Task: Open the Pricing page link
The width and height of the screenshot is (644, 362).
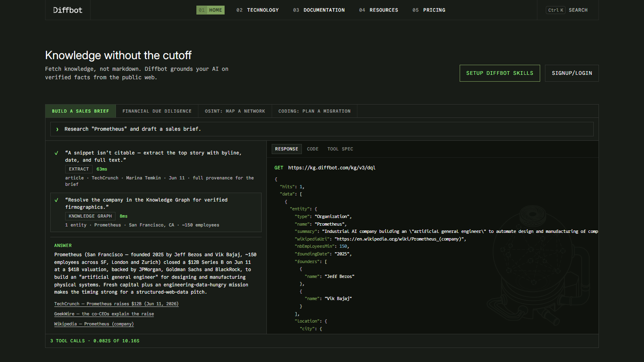Action: pos(429,10)
